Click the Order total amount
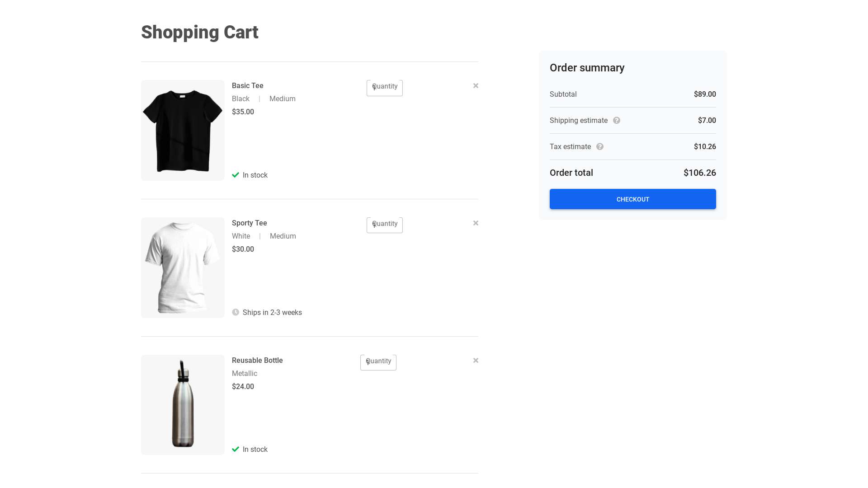The height and width of the screenshot is (488, 868). pos(699,173)
